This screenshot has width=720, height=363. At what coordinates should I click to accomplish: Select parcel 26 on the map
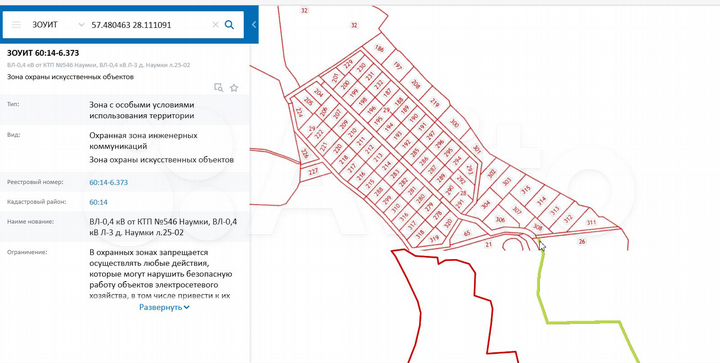pyautogui.click(x=582, y=241)
